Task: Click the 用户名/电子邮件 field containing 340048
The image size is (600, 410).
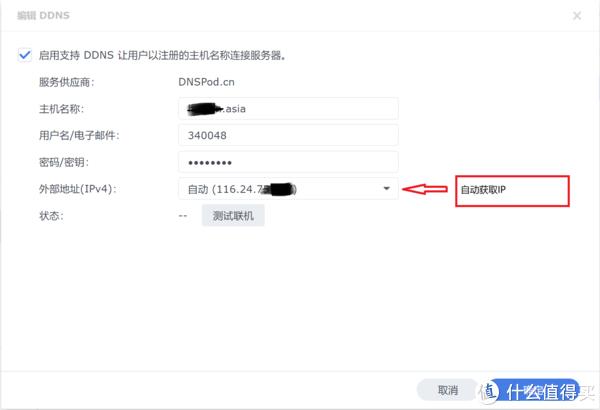Action: [x=288, y=136]
